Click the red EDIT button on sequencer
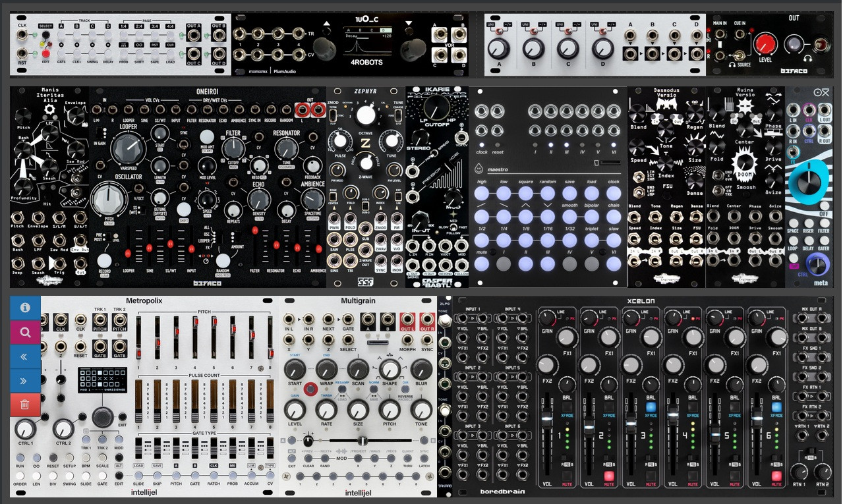This screenshot has width=843, height=504. coord(45,53)
